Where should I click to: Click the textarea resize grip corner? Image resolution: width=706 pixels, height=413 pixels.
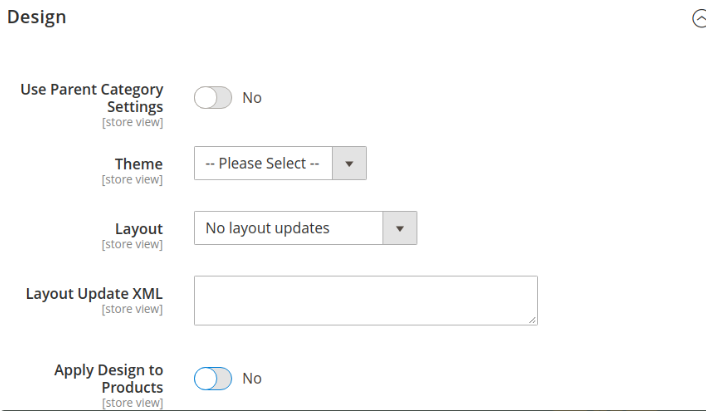(532, 320)
